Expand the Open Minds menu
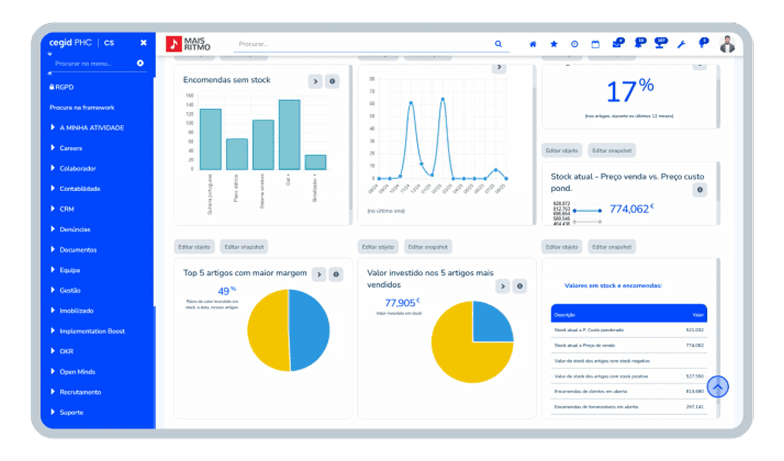Viewport: 784px width, 461px height. click(73, 372)
